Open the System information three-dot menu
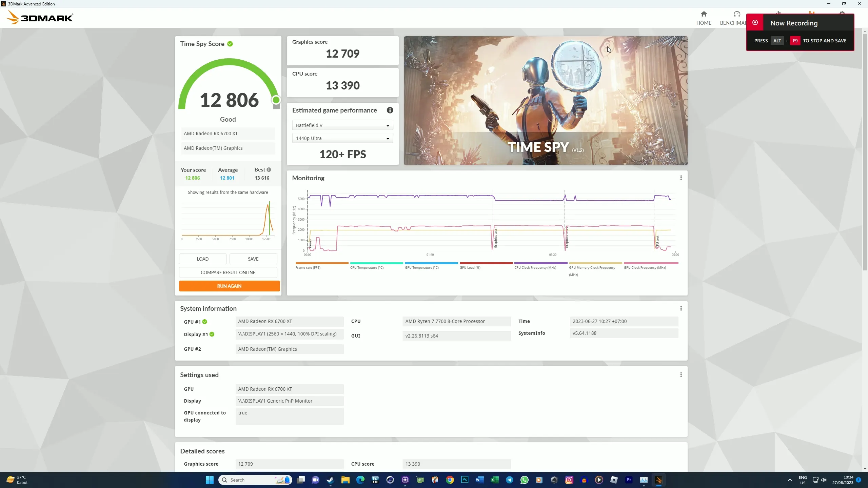The width and height of the screenshot is (868, 488). click(681, 308)
